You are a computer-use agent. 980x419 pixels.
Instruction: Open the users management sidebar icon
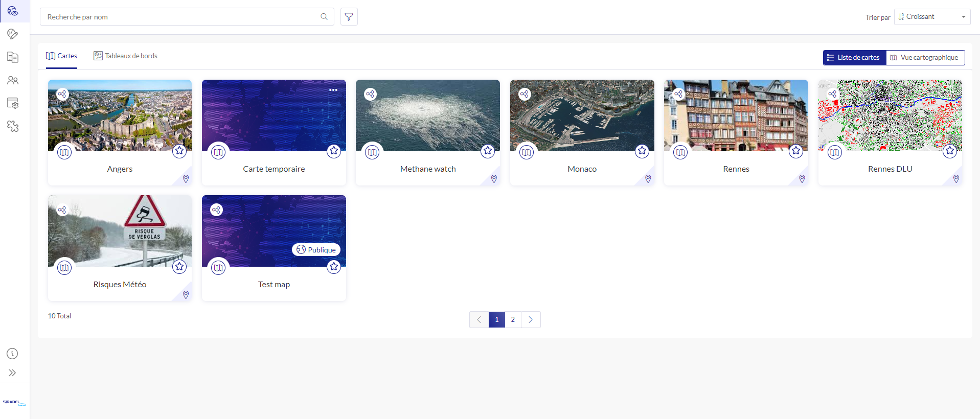(13, 80)
